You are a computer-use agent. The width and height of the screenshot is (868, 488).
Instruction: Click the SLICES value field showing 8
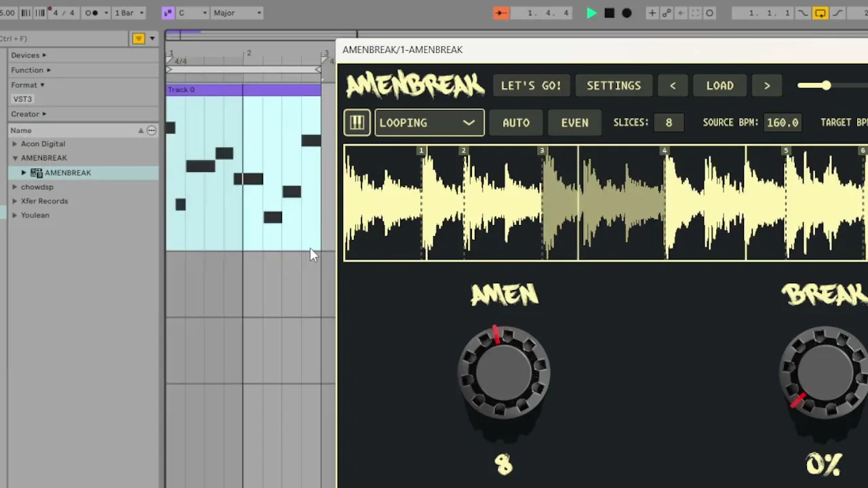[x=669, y=123]
